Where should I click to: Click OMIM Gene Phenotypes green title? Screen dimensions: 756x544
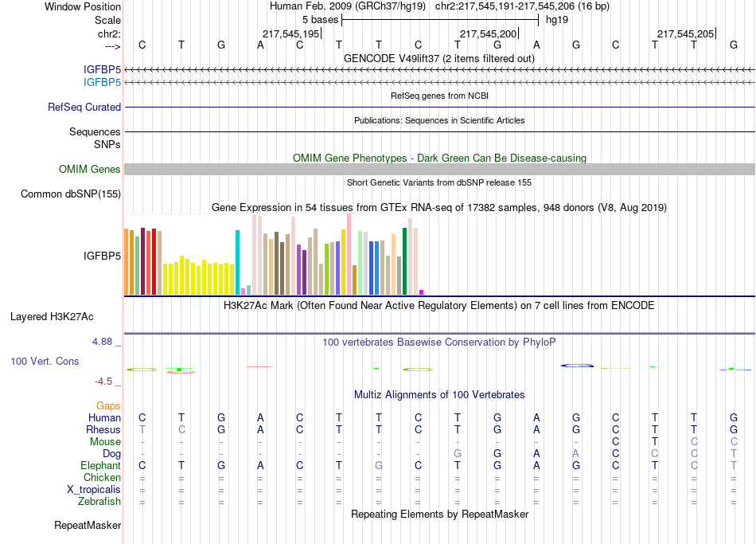(439, 158)
